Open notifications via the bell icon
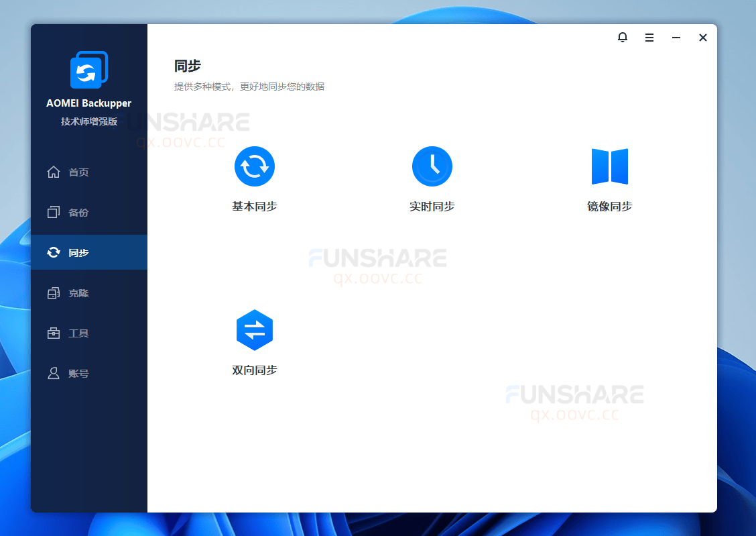 point(623,38)
